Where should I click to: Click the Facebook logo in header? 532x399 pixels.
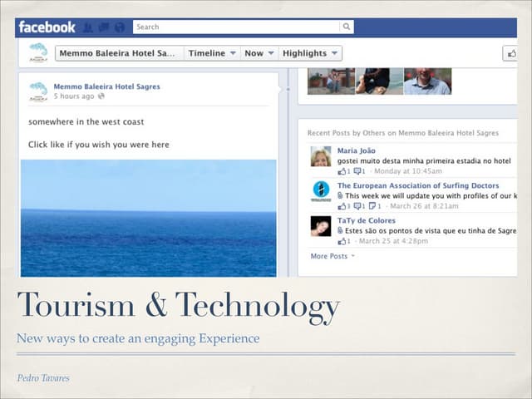(47, 27)
